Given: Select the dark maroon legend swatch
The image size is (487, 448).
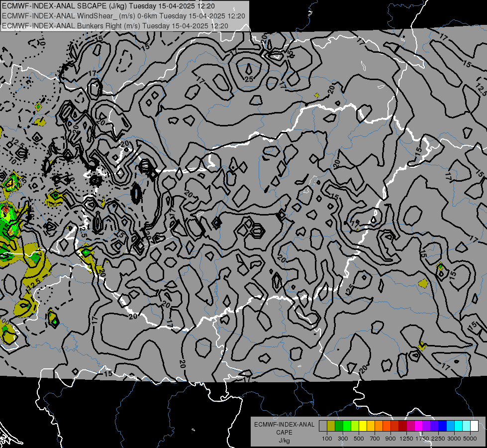Looking at the screenshot, I should [x=403, y=426].
